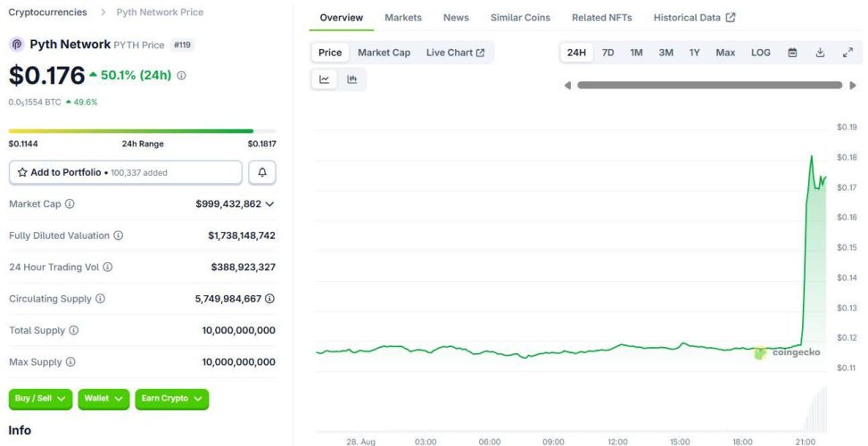The width and height of the screenshot is (868, 446).
Task: Download the chart data icon
Action: pyautogui.click(x=820, y=53)
